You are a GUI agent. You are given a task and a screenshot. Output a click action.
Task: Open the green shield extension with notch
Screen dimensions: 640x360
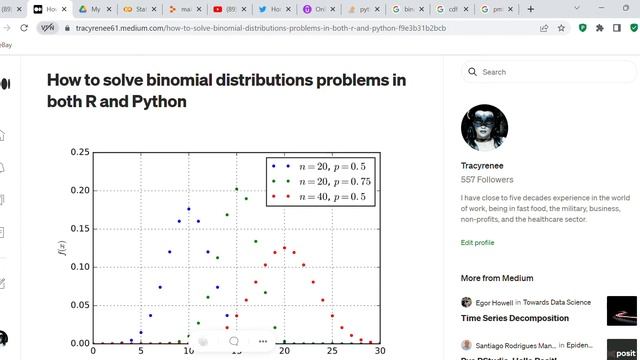582,28
